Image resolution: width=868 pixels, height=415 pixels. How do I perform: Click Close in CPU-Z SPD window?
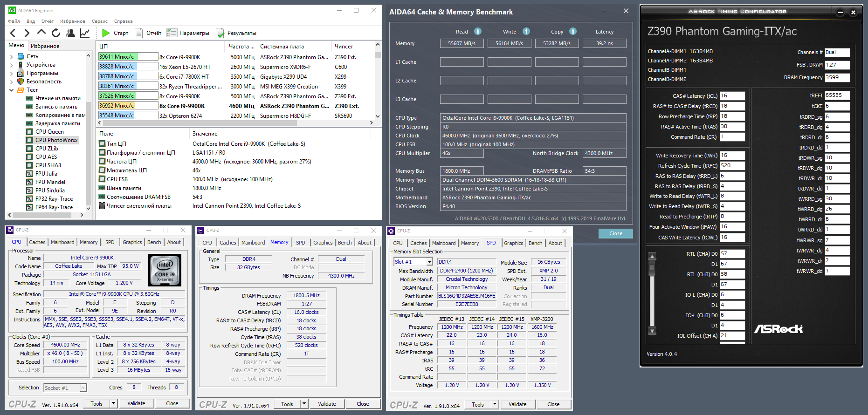(553, 404)
